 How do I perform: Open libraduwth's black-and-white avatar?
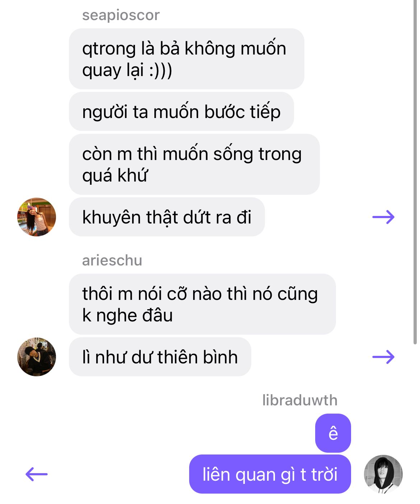[x=383, y=474]
